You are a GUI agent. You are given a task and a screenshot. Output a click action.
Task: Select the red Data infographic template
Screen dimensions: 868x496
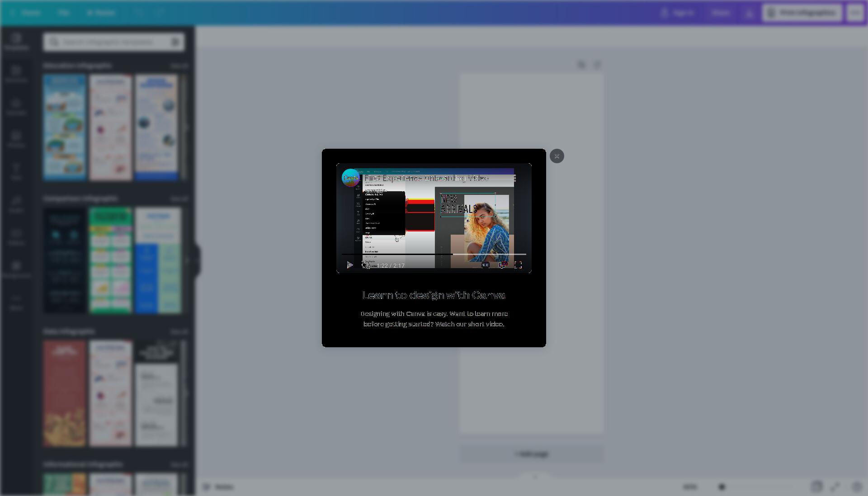(x=65, y=393)
